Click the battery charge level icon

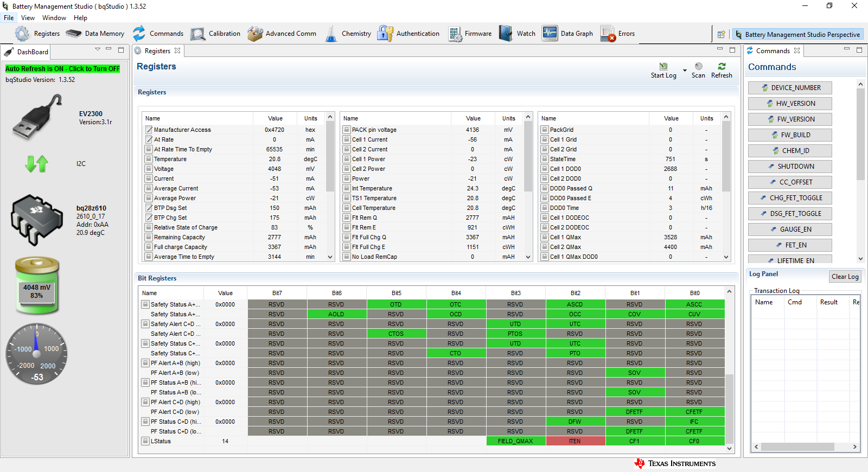pos(37,285)
